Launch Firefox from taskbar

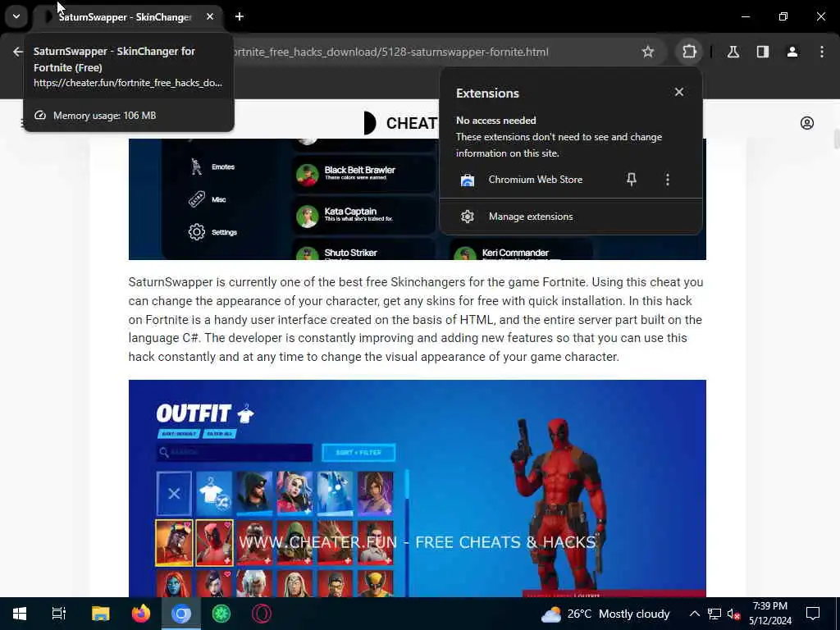pos(141,614)
